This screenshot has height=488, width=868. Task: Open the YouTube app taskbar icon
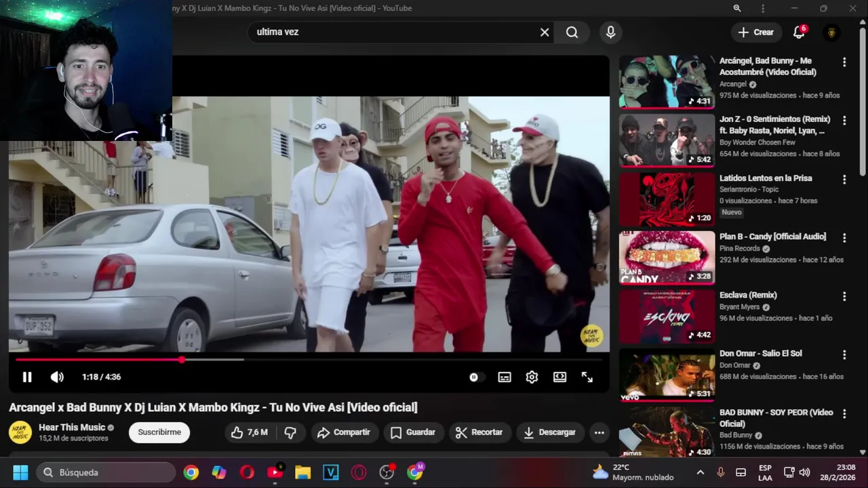[275, 472]
